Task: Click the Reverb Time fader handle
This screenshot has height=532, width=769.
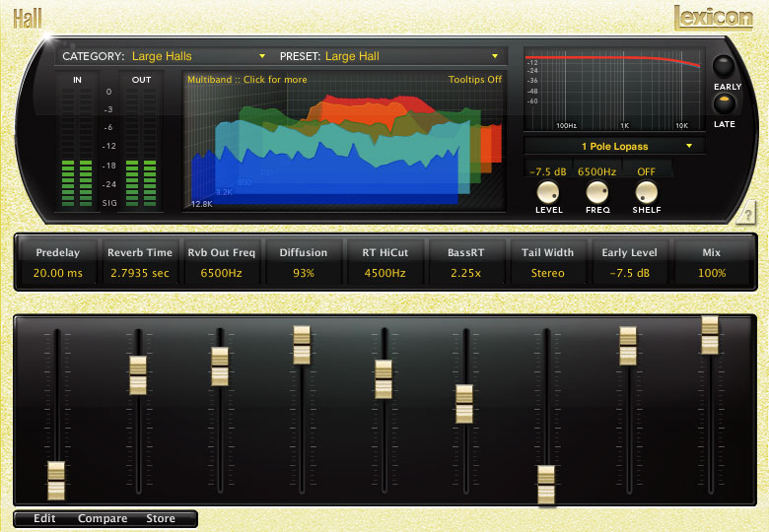Action: (x=138, y=375)
